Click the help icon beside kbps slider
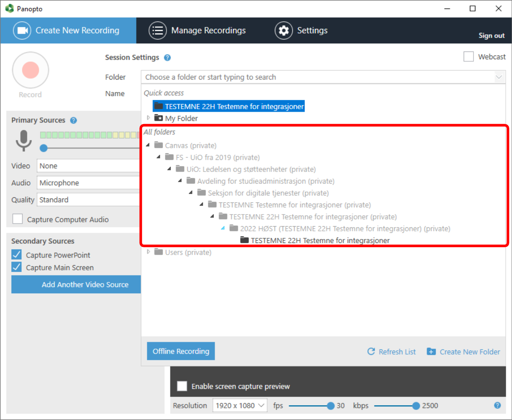The width and height of the screenshot is (512, 420). pos(497,405)
